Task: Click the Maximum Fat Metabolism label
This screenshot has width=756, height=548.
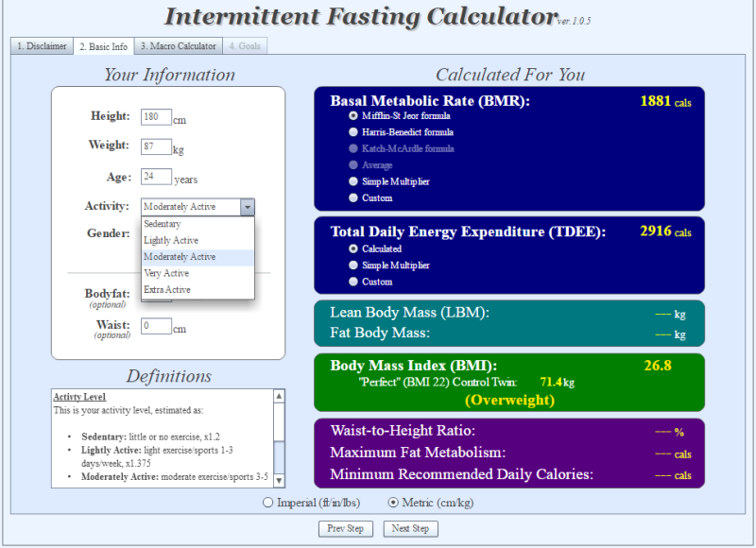Action: (x=418, y=453)
